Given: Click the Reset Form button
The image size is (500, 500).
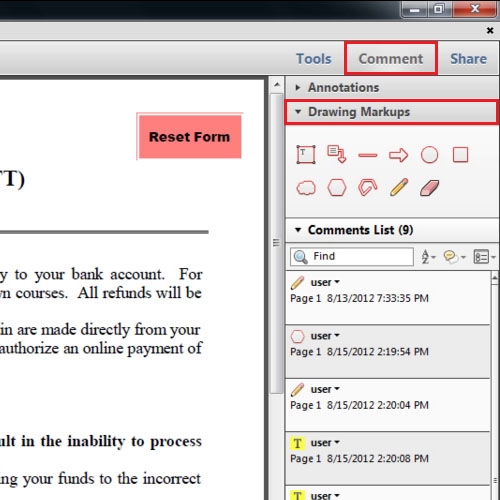Looking at the screenshot, I should pyautogui.click(x=189, y=137).
